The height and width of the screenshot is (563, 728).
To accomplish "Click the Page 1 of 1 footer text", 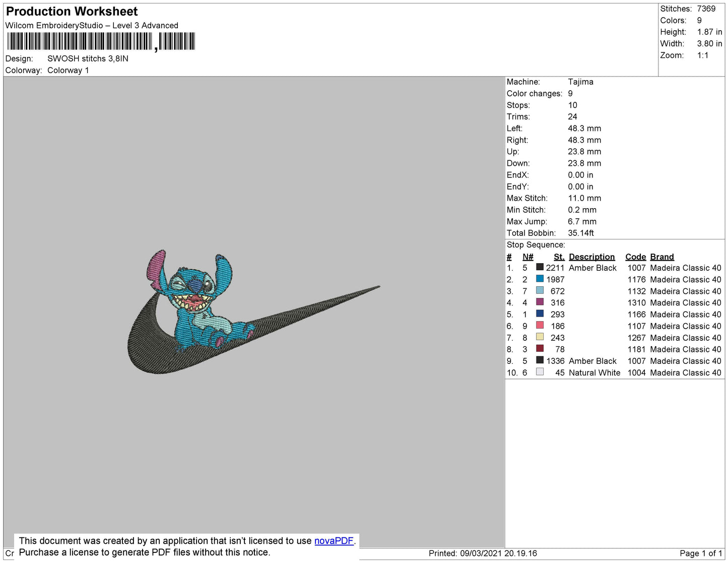I will click(x=701, y=553).
